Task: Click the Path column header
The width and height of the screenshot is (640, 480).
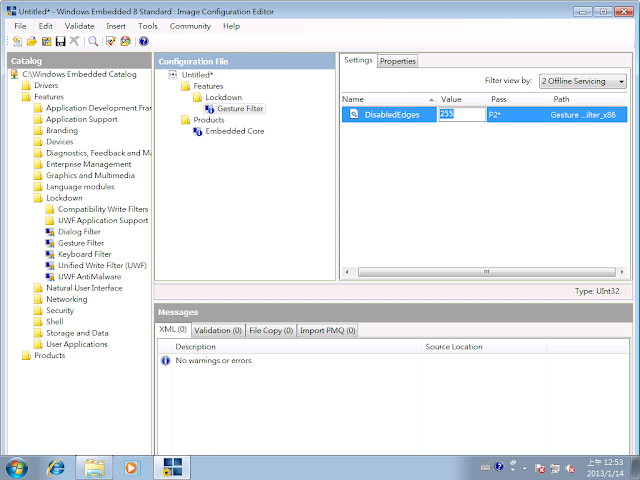Action: [588, 99]
